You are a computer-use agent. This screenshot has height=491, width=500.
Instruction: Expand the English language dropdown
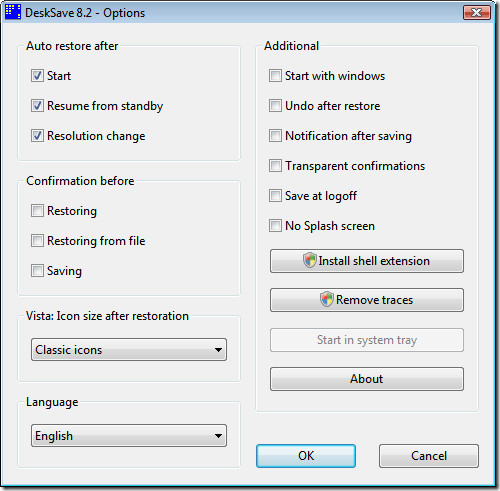click(x=129, y=436)
